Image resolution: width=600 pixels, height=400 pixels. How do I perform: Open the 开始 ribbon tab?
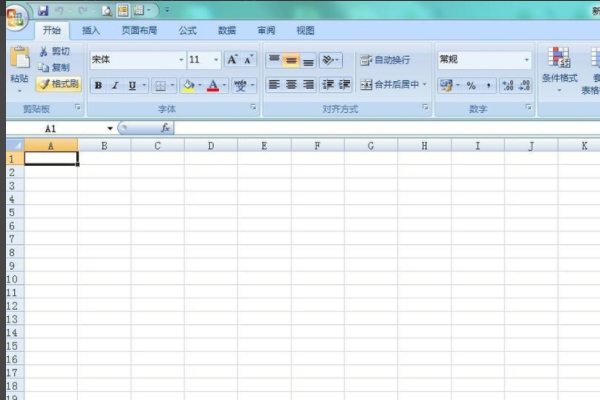[52, 30]
